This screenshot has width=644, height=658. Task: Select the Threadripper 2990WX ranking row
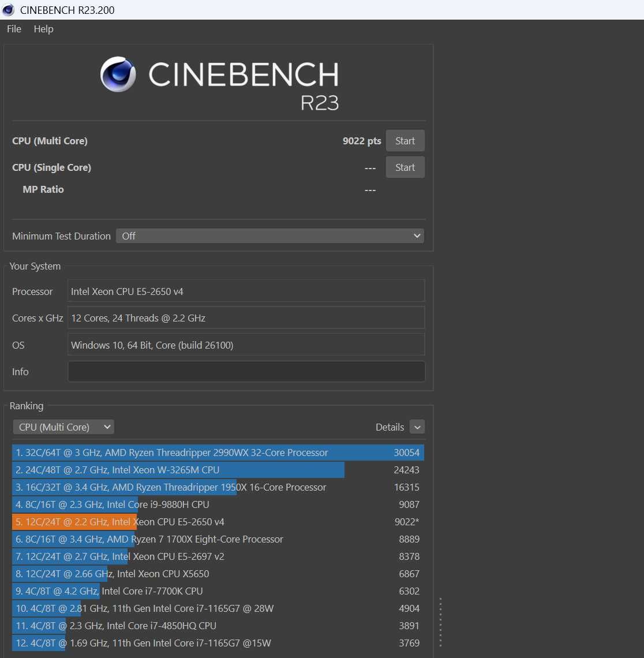pos(218,453)
